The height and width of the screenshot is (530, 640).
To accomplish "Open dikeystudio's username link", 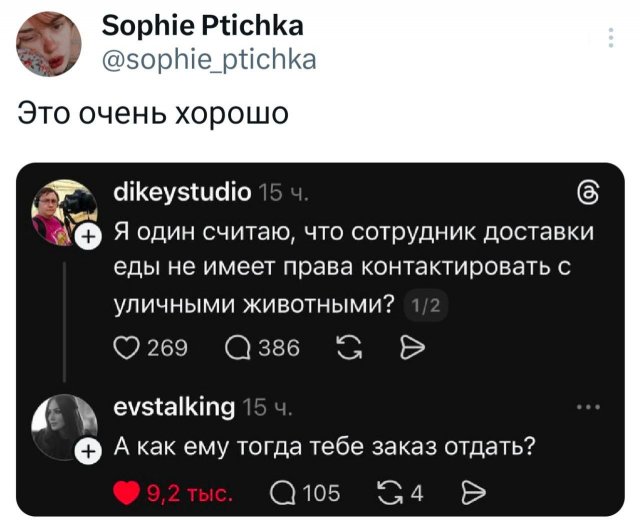I will click(183, 190).
